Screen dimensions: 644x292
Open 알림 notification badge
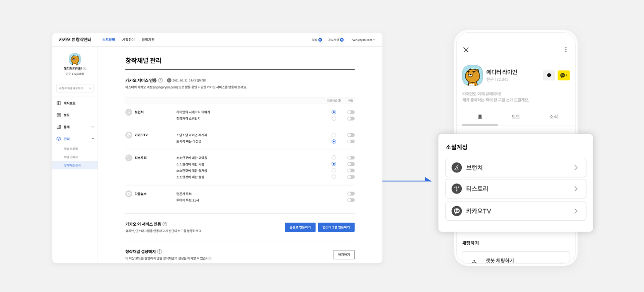[x=320, y=40]
